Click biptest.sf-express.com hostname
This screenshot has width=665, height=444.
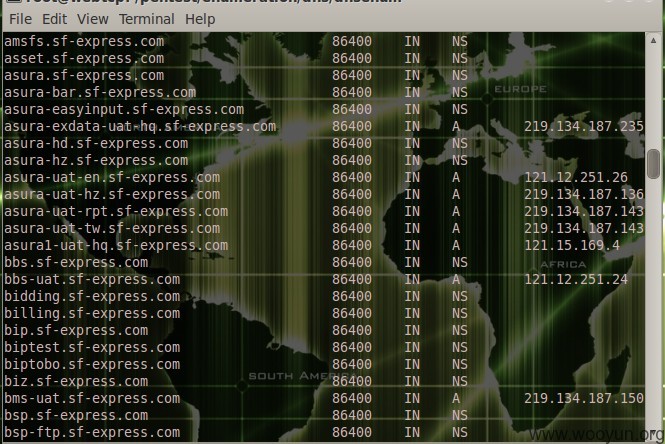click(x=92, y=347)
